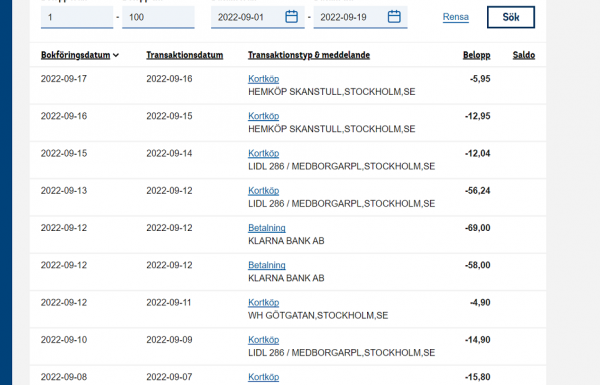The image size is (600, 385).
Task: Select KLARNA BANK AB text in -58,00 row
Action: tap(286, 278)
